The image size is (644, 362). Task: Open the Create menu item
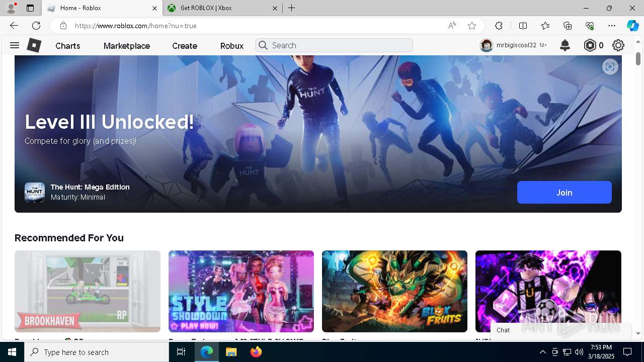[185, 46]
